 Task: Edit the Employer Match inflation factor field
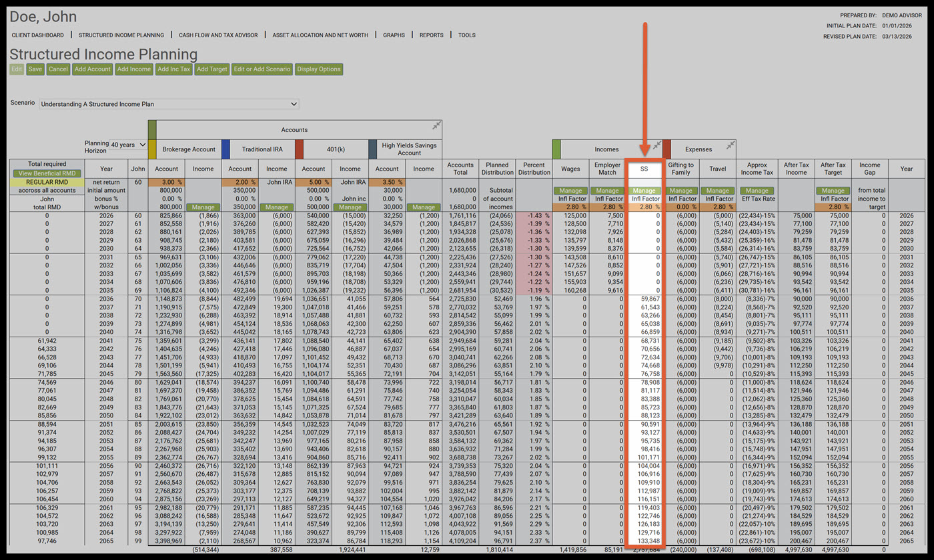click(608, 207)
